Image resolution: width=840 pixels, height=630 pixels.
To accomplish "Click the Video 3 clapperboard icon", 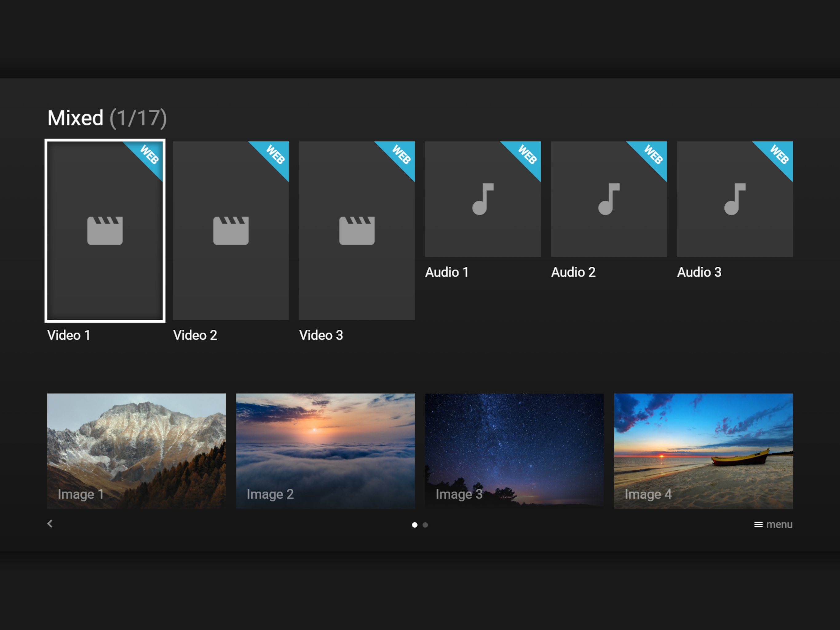I will pyautogui.click(x=357, y=230).
